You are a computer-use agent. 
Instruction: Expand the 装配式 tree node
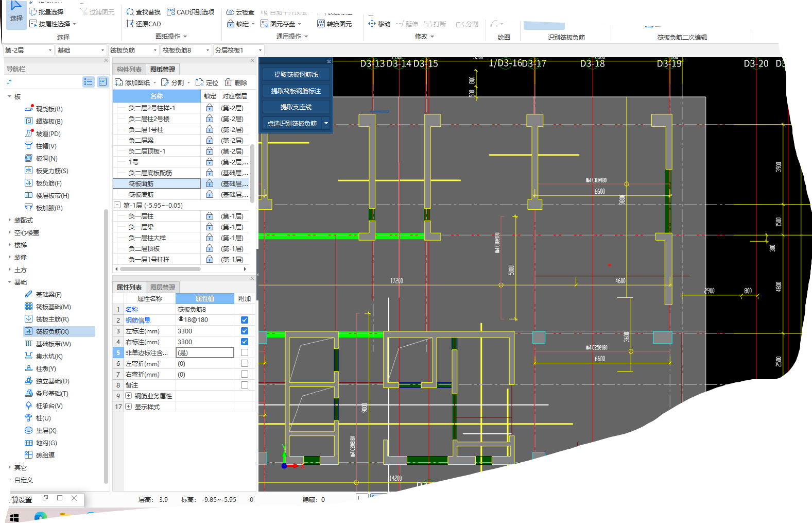tap(10, 220)
